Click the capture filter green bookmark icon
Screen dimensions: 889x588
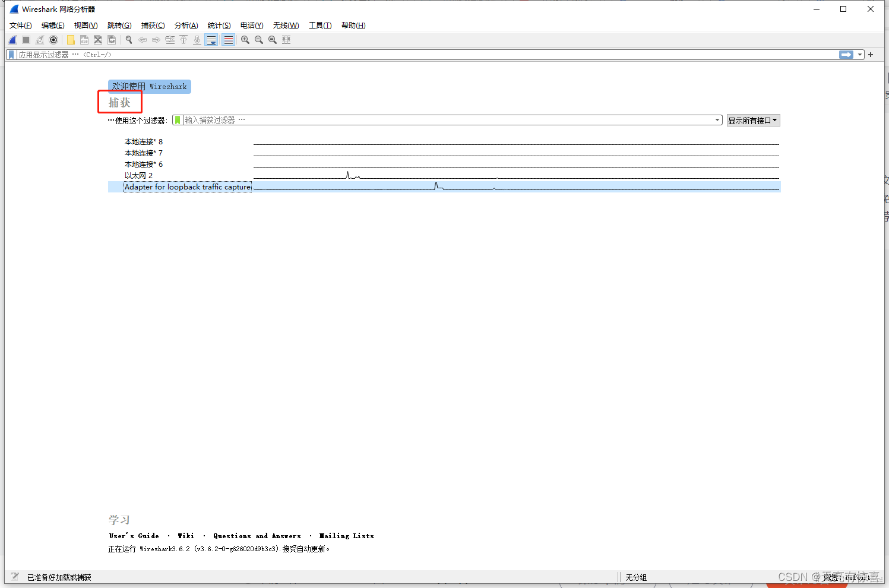click(178, 120)
